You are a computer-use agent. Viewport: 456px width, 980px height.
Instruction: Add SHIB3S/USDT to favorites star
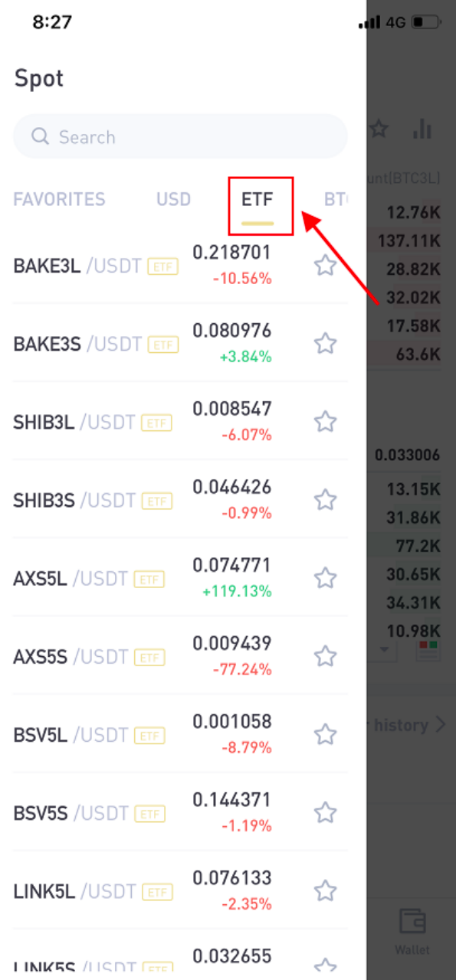coord(326,500)
